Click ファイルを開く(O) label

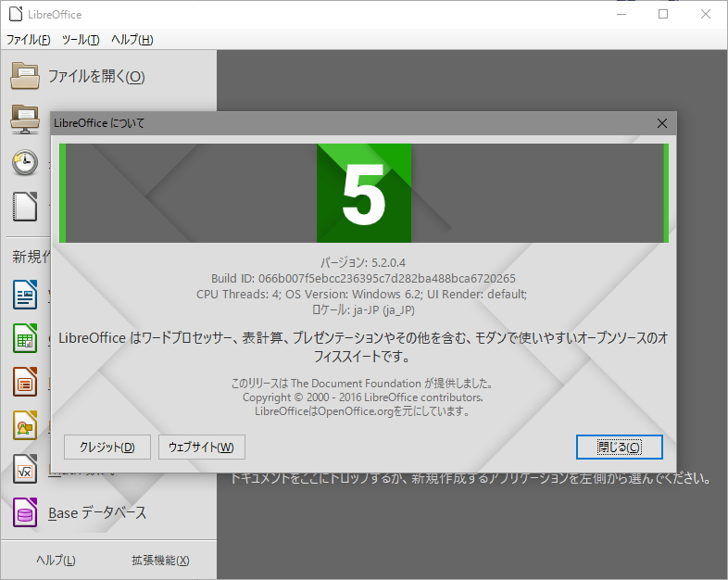(x=96, y=76)
